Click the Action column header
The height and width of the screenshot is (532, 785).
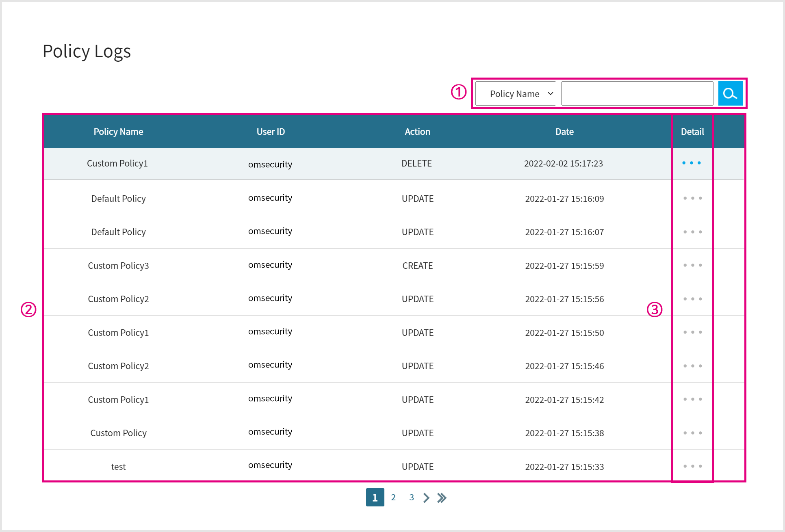point(417,132)
